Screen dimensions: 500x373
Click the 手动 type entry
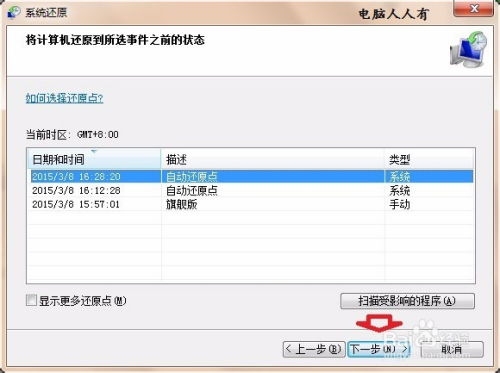click(400, 204)
